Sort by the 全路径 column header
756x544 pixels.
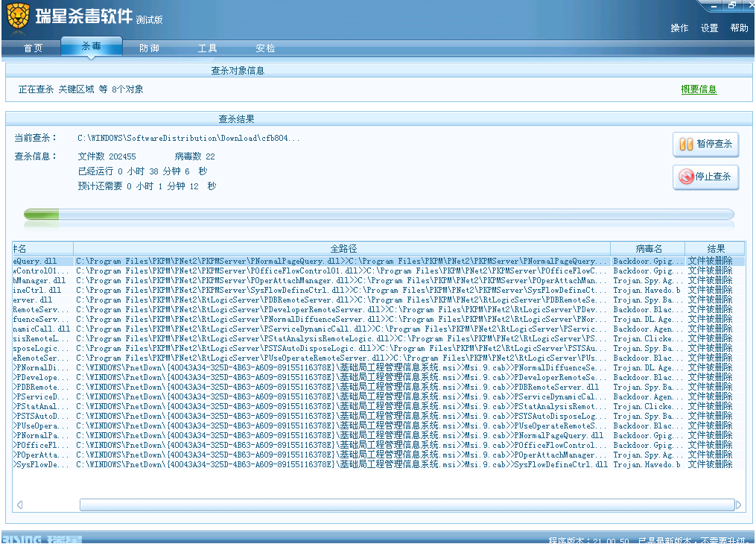pos(342,249)
